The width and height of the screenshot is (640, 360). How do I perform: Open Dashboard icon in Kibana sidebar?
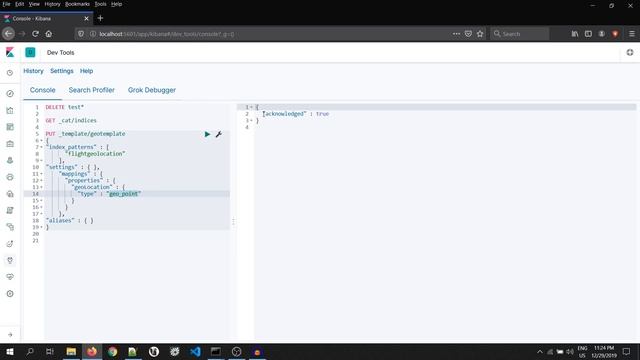click(x=10, y=127)
